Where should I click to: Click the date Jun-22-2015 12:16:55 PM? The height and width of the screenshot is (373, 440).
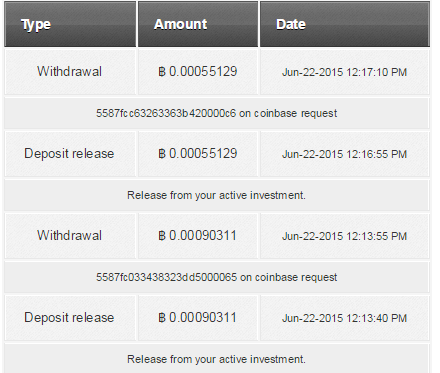pyautogui.click(x=344, y=154)
